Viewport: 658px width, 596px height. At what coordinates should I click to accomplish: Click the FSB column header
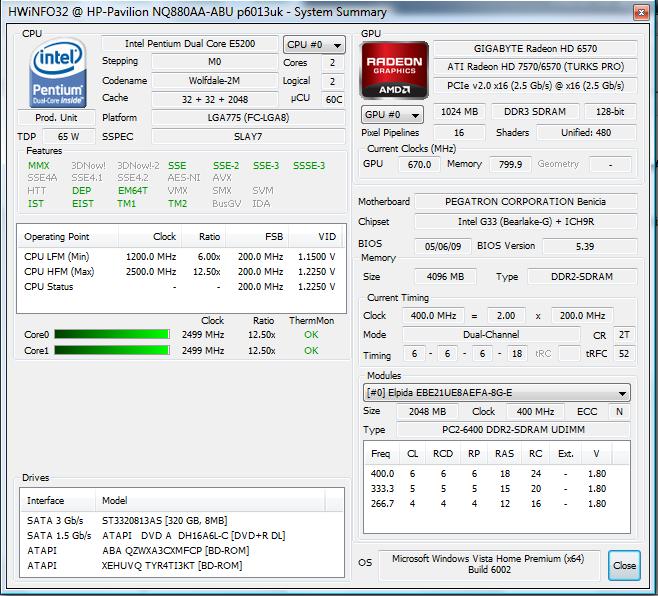pyautogui.click(x=257, y=237)
